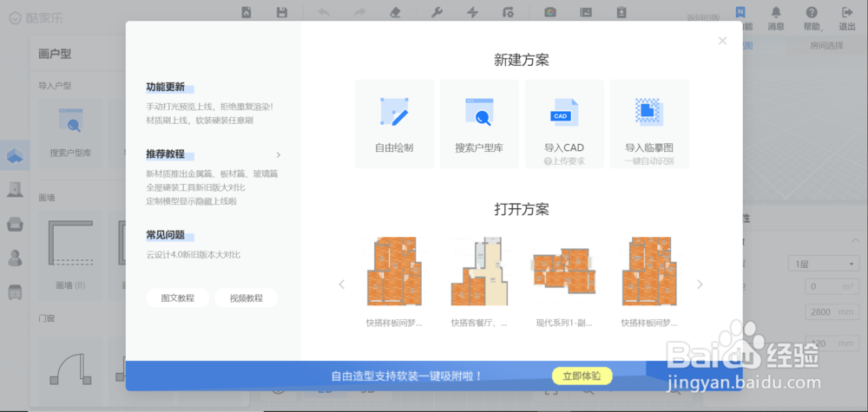Viewport: 868px width, 412px height.
Task: Open the wrench tools icon
Action: click(437, 12)
